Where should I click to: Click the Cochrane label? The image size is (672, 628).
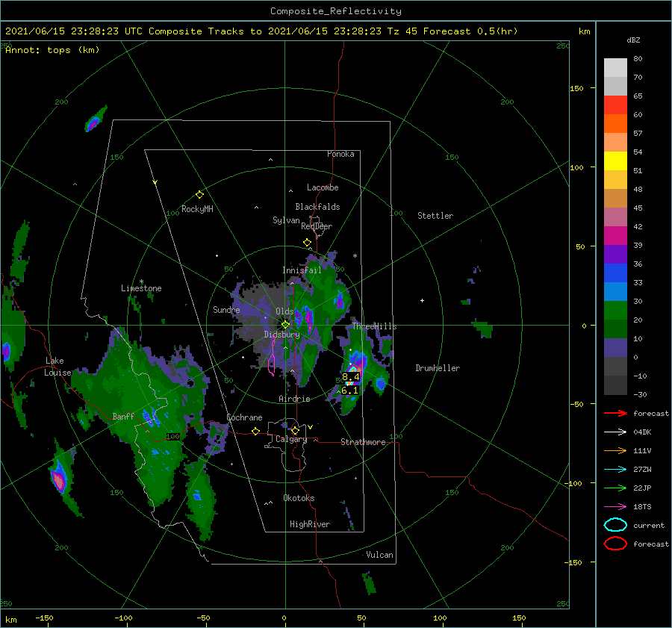pyautogui.click(x=244, y=417)
